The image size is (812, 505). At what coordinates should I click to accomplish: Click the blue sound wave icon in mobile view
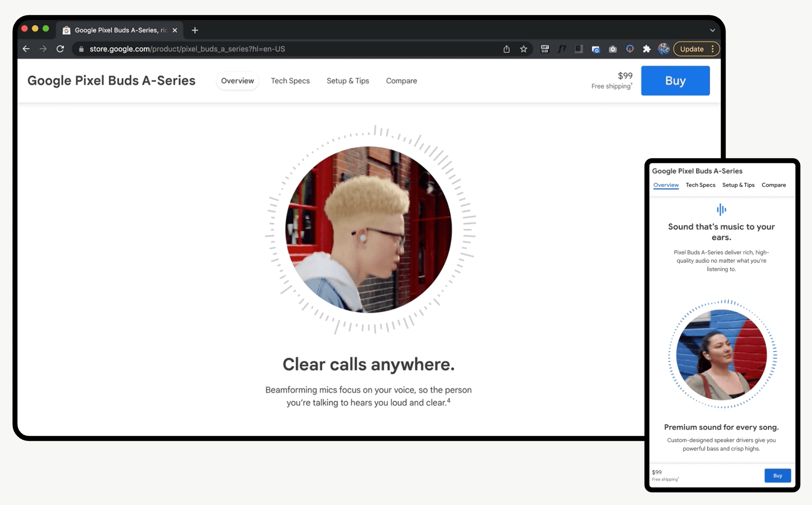pyautogui.click(x=721, y=209)
